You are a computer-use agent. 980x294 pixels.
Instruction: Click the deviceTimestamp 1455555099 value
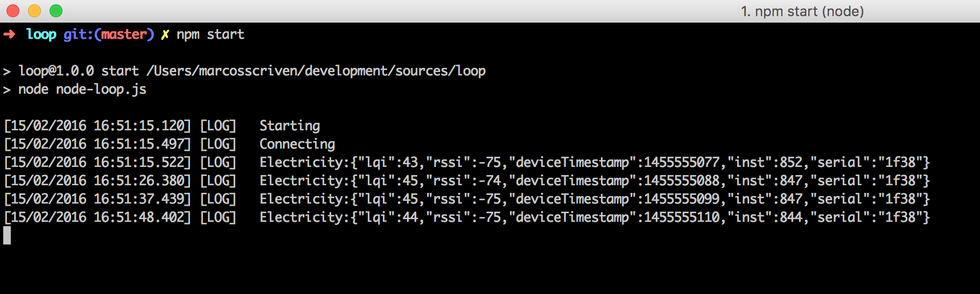pyautogui.click(x=682, y=199)
